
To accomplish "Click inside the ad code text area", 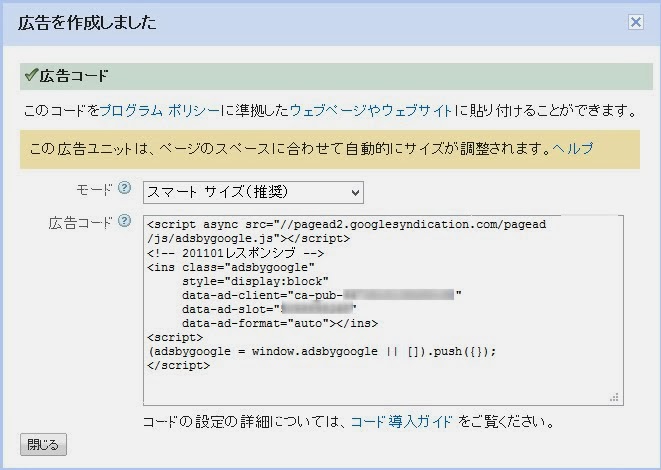I will click(383, 310).
